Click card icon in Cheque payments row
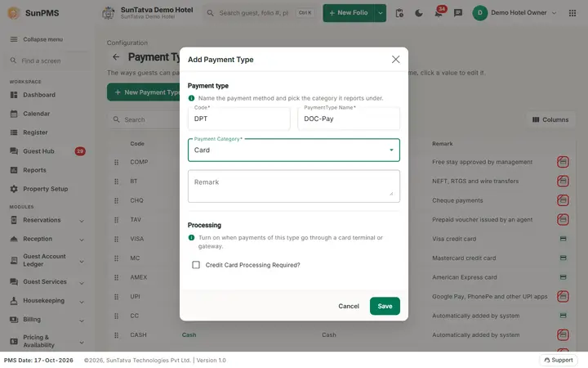The height and width of the screenshot is (368, 588). click(x=563, y=200)
